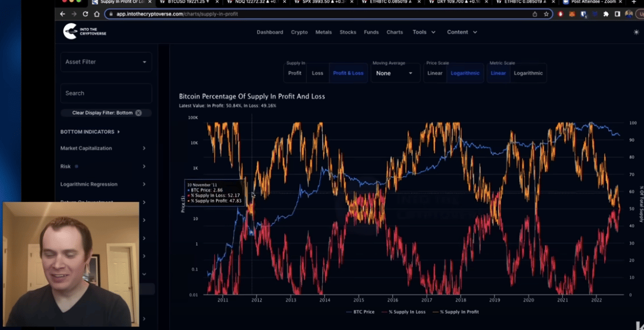The height and width of the screenshot is (330, 644).
Task: Go back using the browser back arrow
Action: pyautogui.click(x=62, y=14)
